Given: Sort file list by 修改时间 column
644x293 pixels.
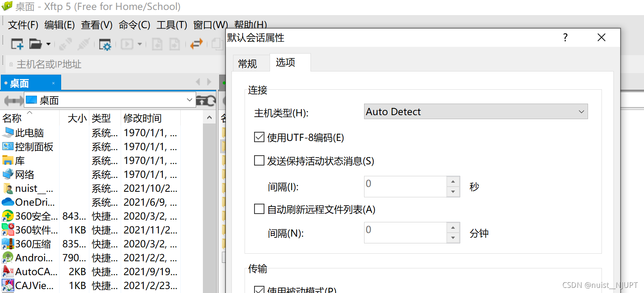Looking at the screenshot, I should click(151, 118).
